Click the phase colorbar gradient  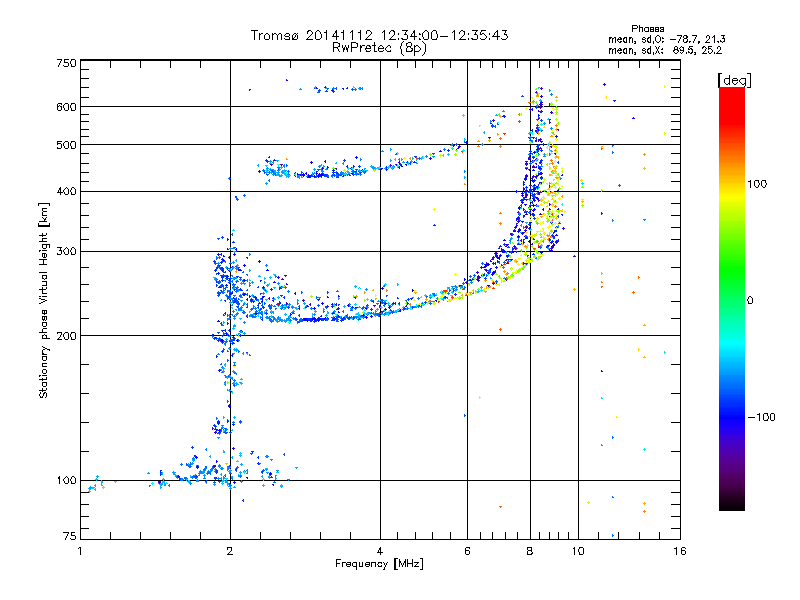[x=732, y=298]
